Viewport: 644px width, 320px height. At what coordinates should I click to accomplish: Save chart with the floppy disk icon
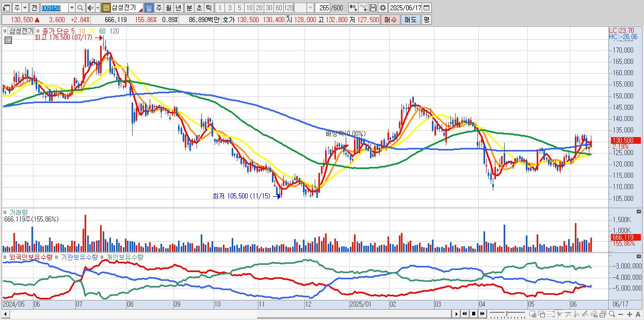373,8
